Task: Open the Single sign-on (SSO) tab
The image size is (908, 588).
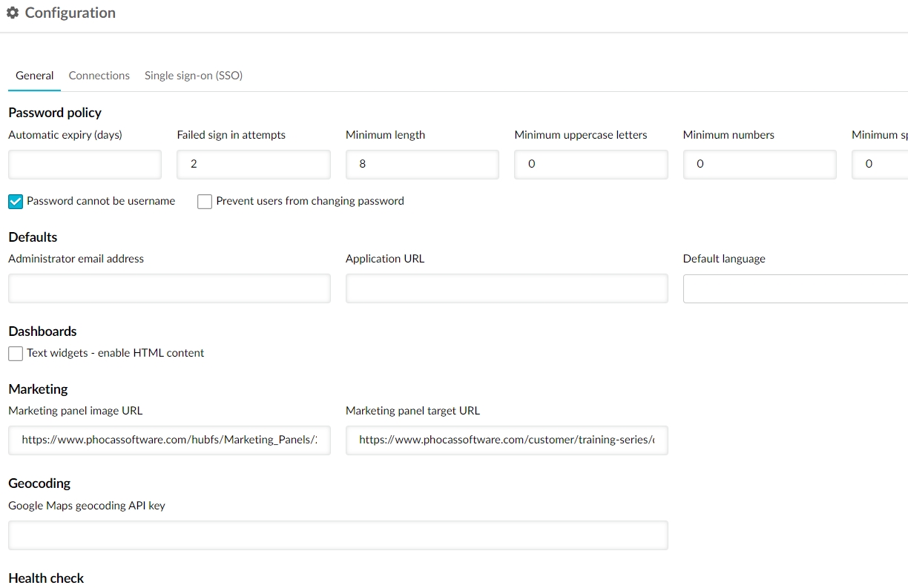Action: pyautogui.click(x=193, y=76)
